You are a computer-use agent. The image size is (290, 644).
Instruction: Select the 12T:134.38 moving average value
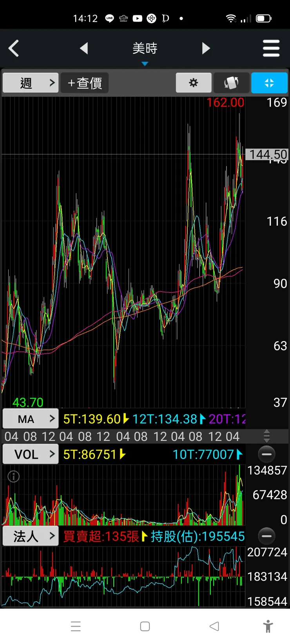165,419
